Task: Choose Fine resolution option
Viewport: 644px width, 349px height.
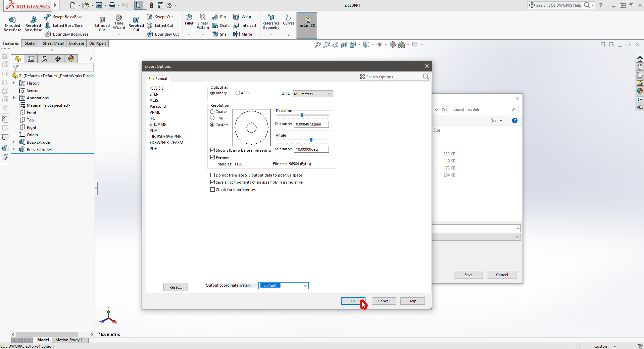Action: [x=212, y=118]
